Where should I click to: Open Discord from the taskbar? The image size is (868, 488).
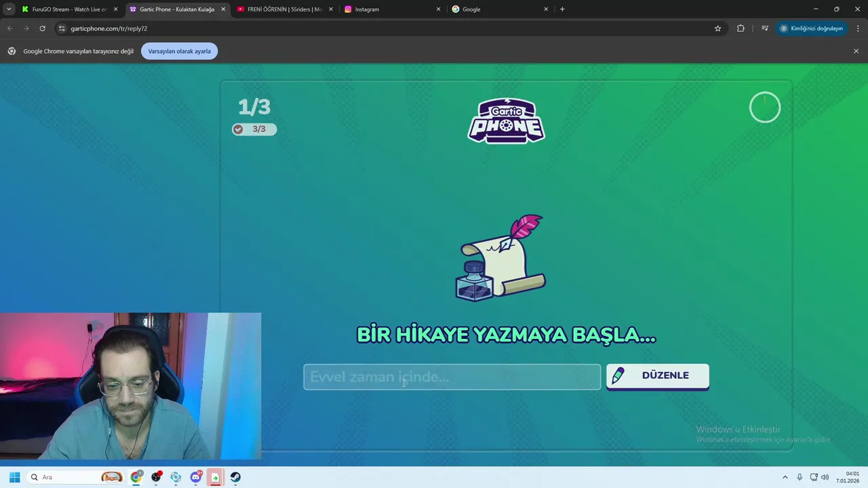click(x=196, y=477)
